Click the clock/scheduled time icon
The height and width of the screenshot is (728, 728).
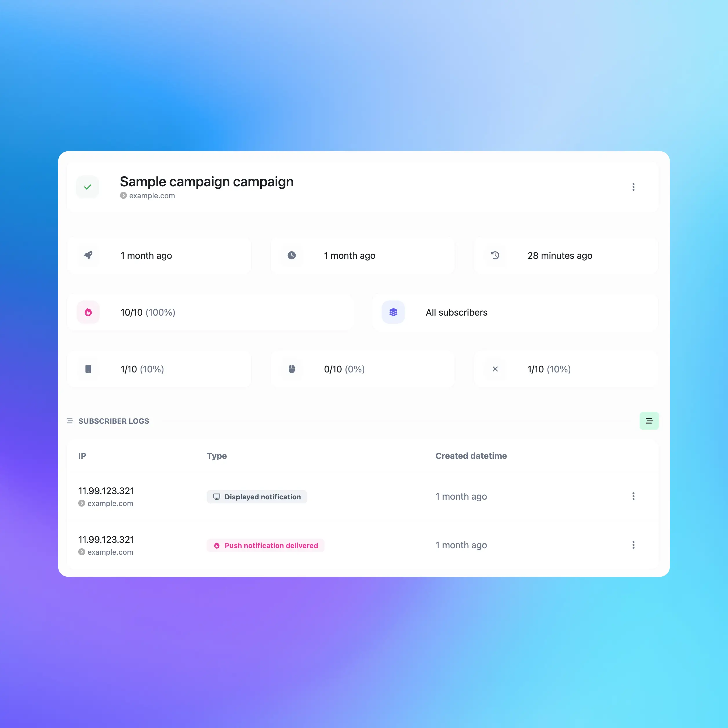click(x=292, y=255)
